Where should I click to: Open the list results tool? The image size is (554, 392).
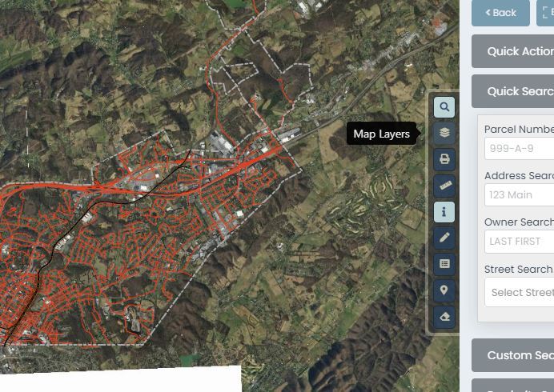[x=444, y=264]
